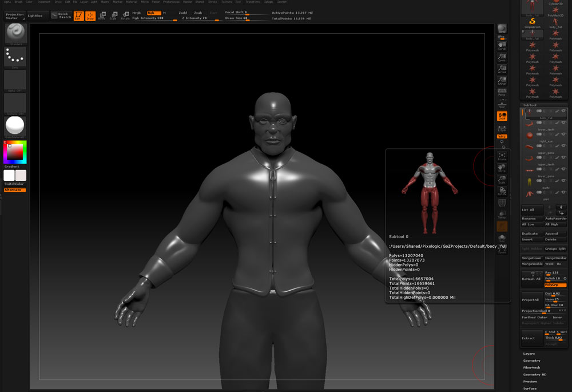Toggle L.Sym local symmetry icon
Screen dimensions: 572x392
pyautogui.click(x=502, y=128)
